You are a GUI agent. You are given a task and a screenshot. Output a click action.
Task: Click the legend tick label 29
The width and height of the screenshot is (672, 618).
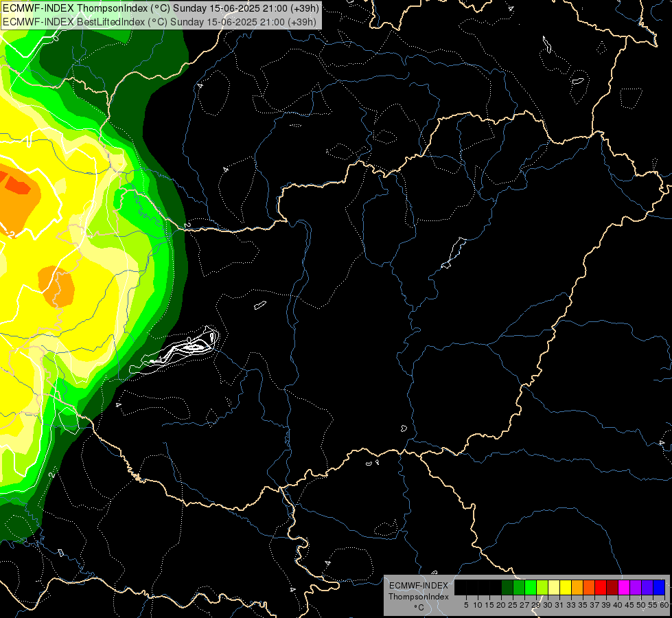pyautogui.click(x=535, y=605)
